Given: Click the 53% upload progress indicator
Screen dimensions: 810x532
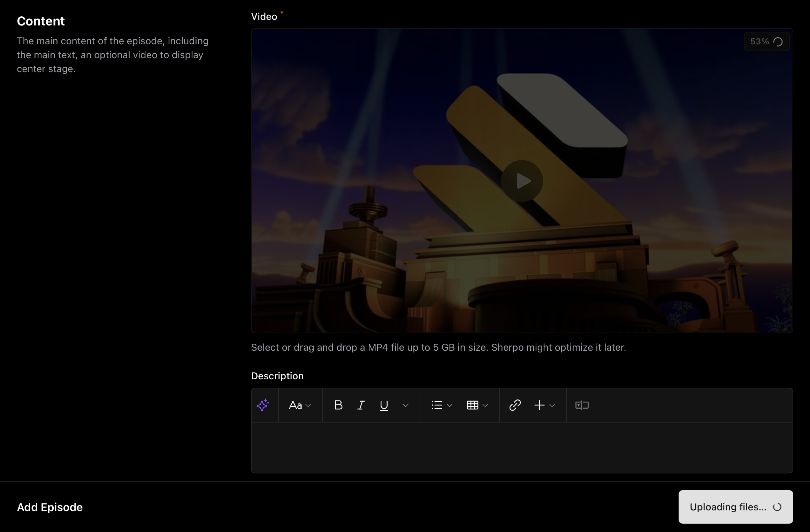Looking at the screenshot, I should [766, 41].
